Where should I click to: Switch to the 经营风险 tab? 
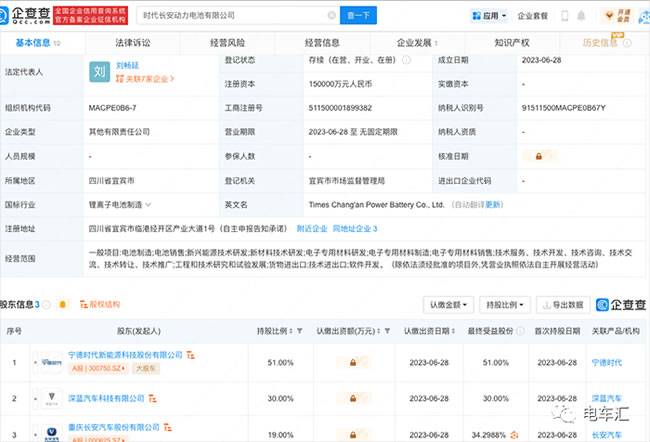(227, 43)
